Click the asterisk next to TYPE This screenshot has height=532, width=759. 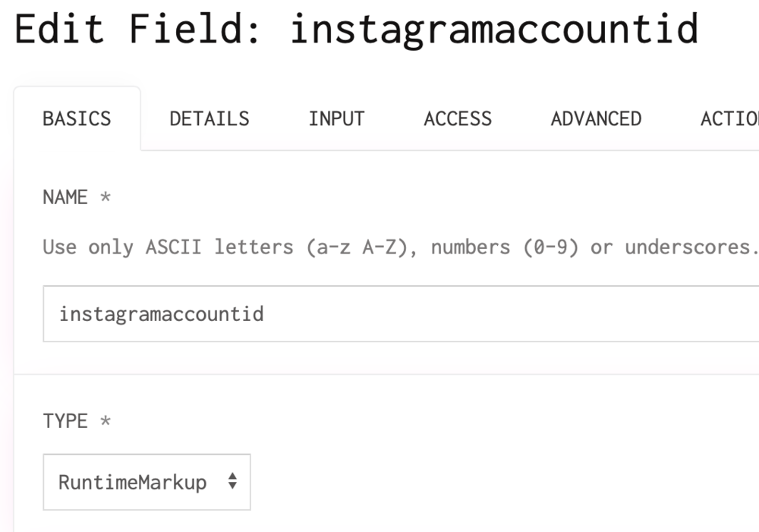106,422
